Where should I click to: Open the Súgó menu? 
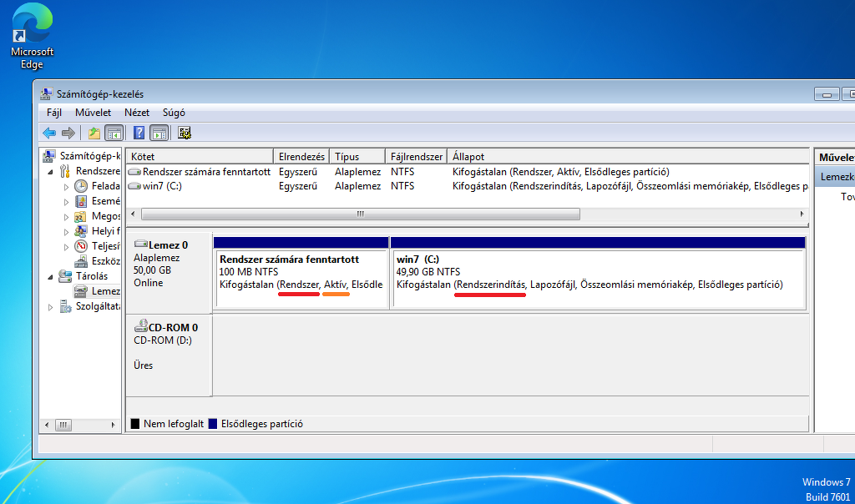point(174,113)
